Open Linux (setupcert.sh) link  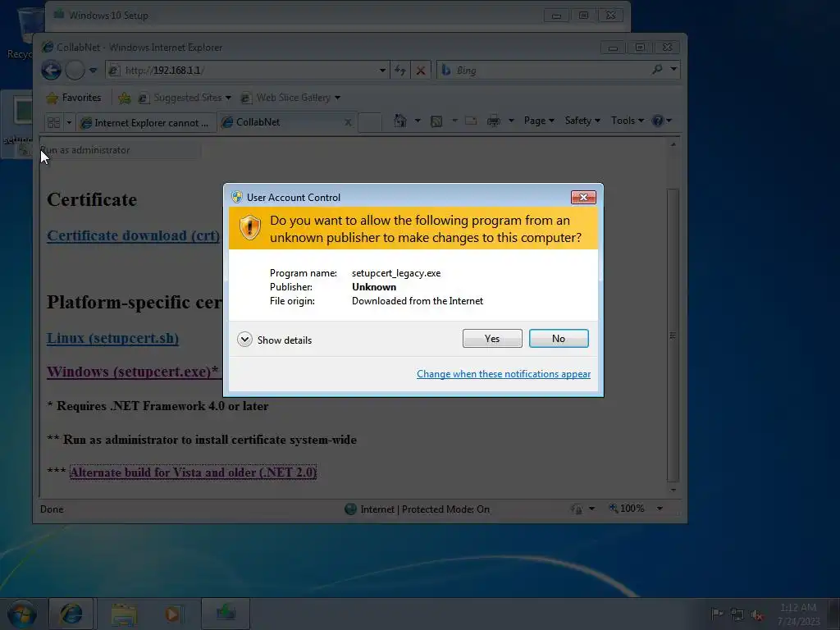pyautogui.click(x=112, y=338)
